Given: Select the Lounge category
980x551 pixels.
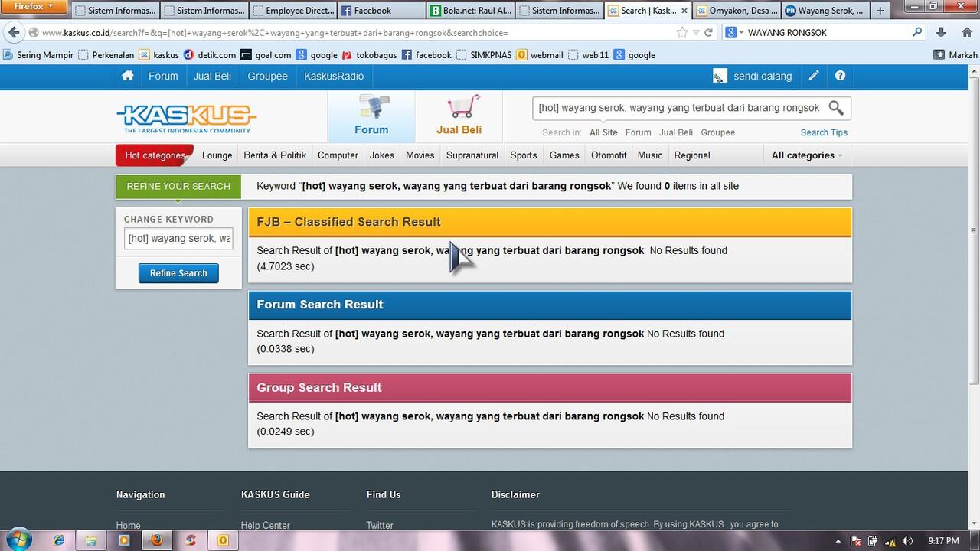Looking at the screenshot, I should click(217, 155).
